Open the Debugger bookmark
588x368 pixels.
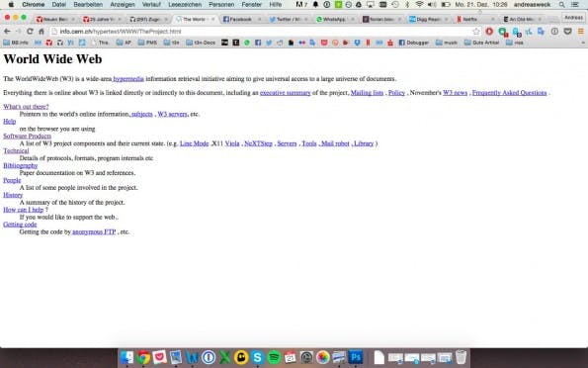pos(413,43)
